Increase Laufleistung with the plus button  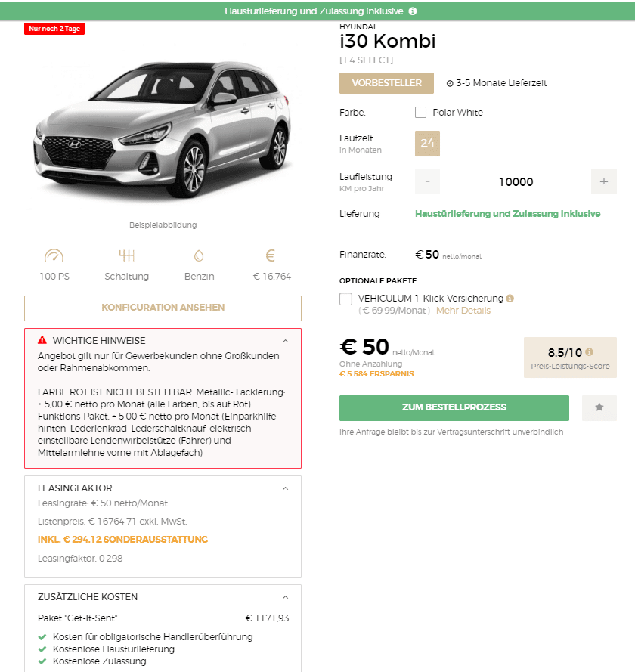pyautogui.click(x=604, y=181)
